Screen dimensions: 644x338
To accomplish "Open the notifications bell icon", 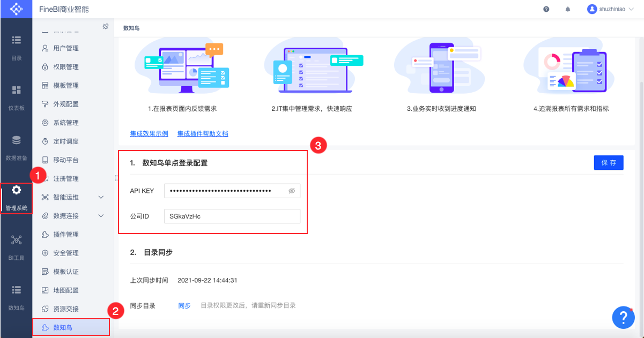I will pyautogui.click(x=568, y=9).
